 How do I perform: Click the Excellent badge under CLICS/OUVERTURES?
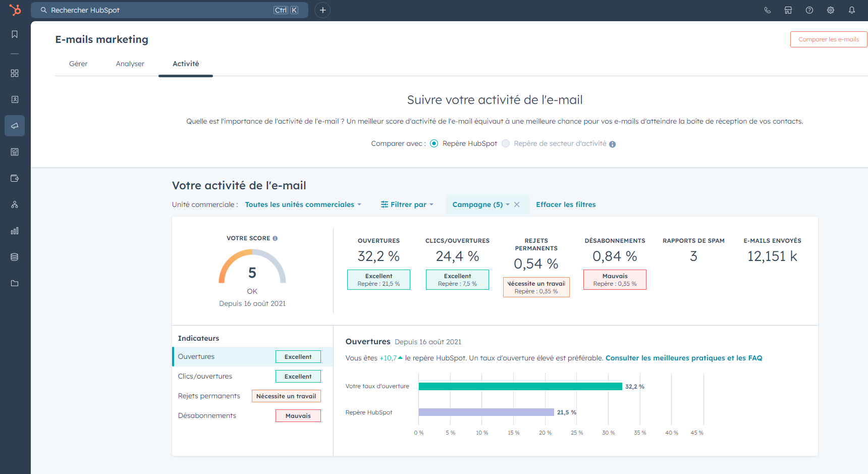pyautogui.click(x=457, y=280)
